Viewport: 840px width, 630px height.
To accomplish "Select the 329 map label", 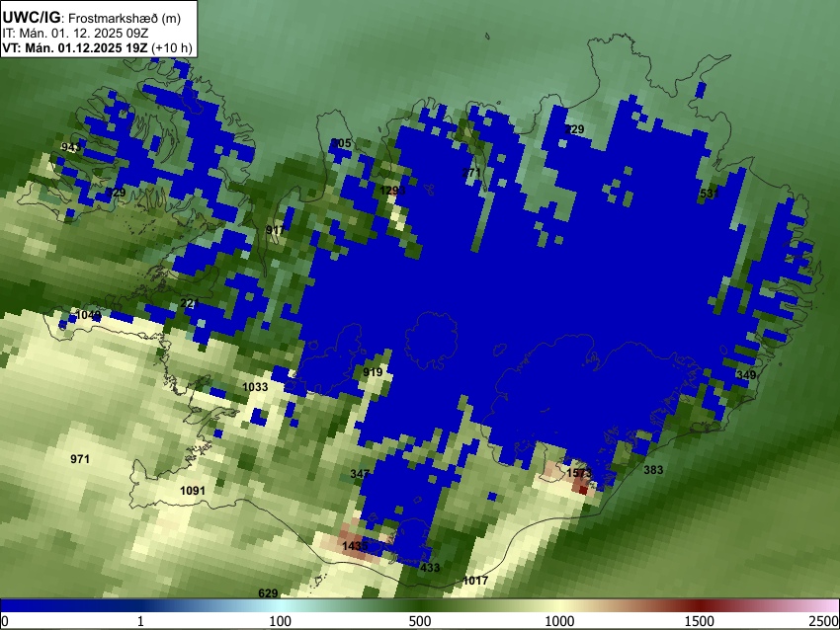I will pos(116,193).
